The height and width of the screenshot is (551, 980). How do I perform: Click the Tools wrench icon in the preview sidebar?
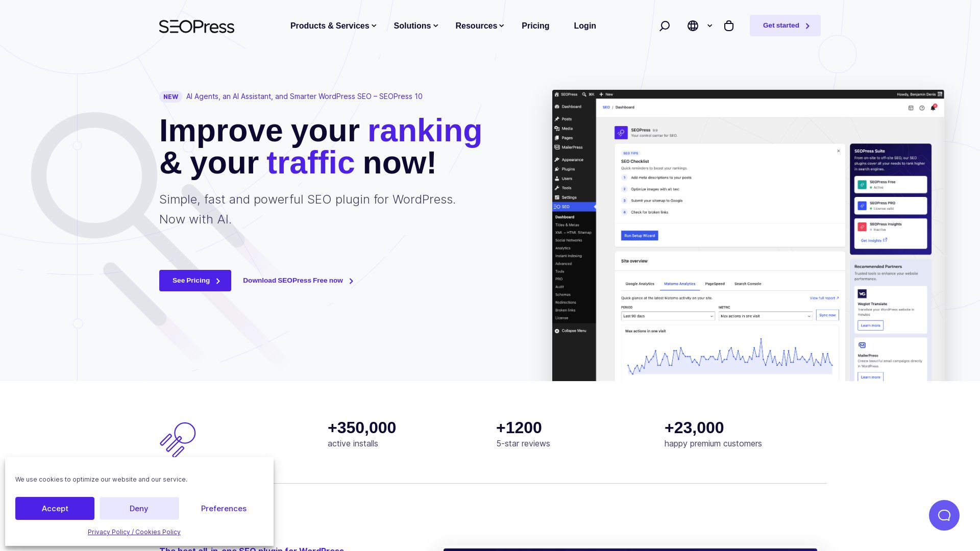(x=557, y=188)
